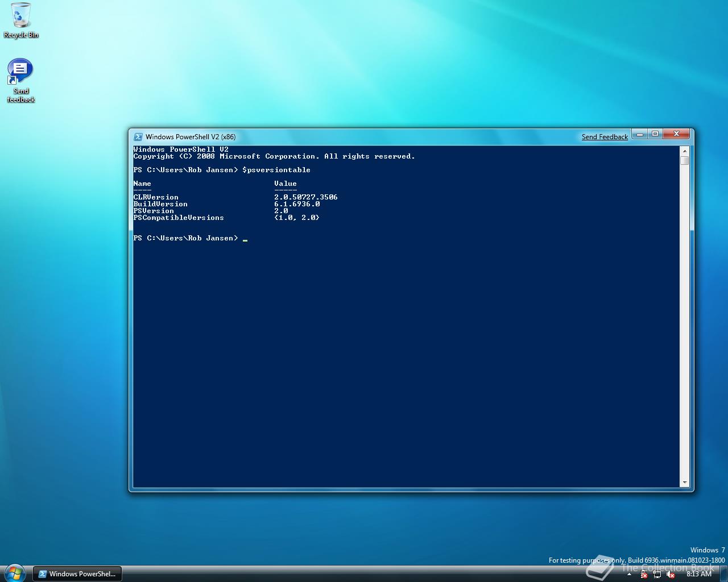This screenshot has width=728, height=582.
Task: Click the Show desktop button at the taskbar edge
Action: tap(723, 573)
